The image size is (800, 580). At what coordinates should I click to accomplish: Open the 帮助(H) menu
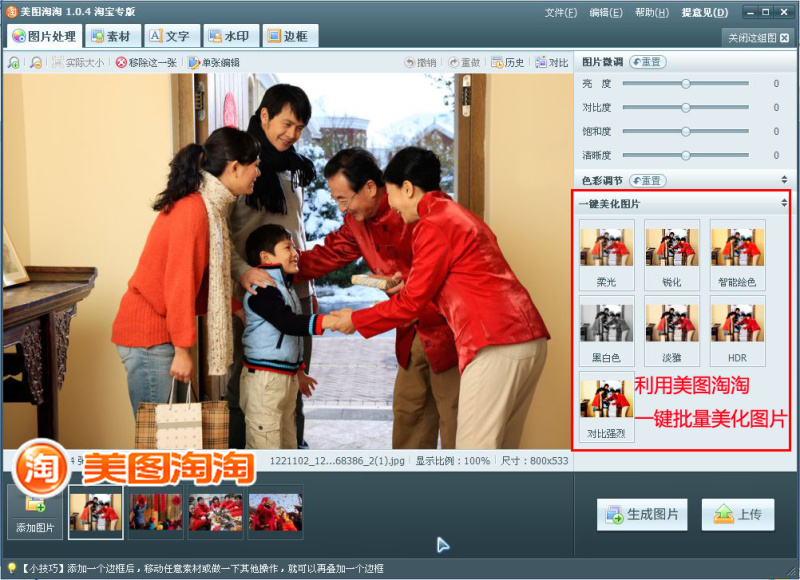(x=652, y=12)
